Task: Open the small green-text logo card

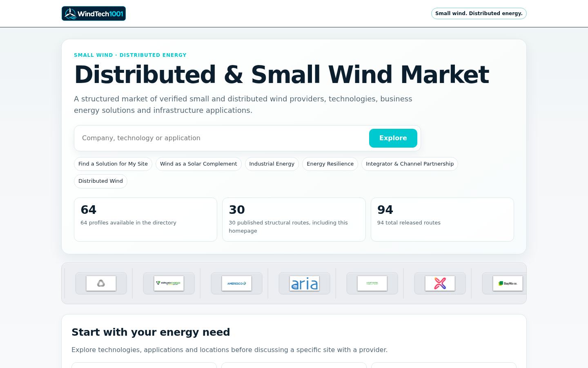Action: pyautogui.click(x=372, y=283)
